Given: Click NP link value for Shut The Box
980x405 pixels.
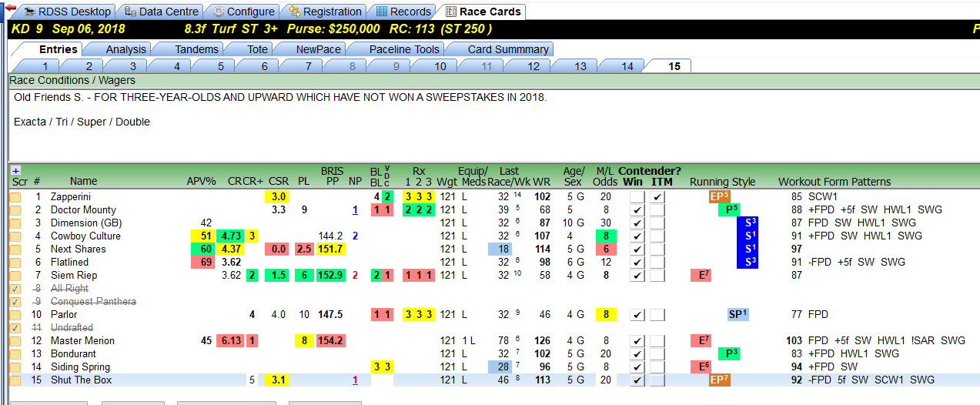Looking at the screenshot, I should coord(355,380).
